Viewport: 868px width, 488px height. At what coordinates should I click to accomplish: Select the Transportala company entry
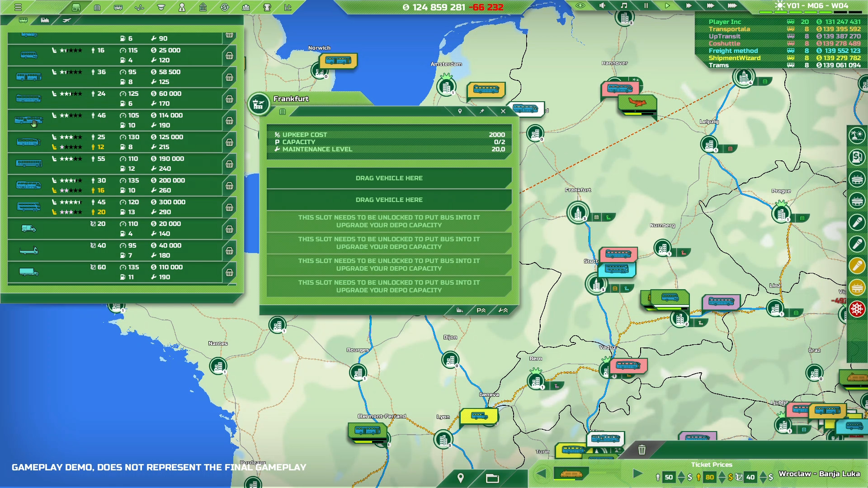click(729, 29)
